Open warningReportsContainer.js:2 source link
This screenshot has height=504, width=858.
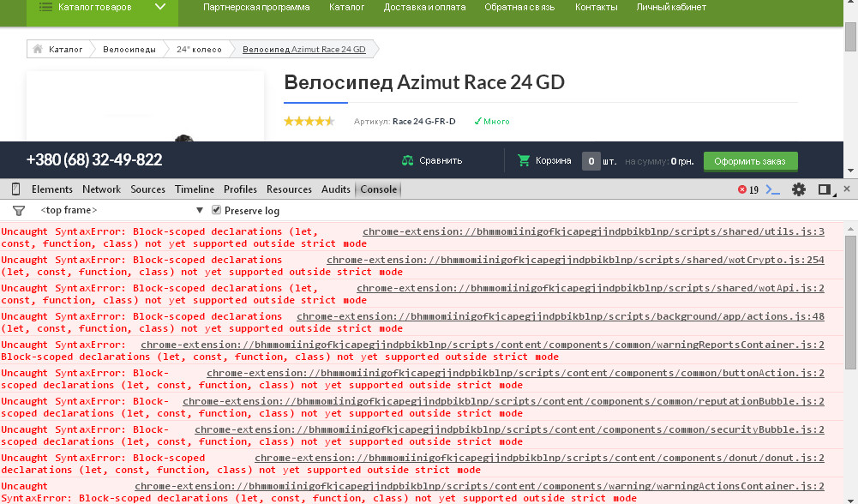tap(482, 345)
